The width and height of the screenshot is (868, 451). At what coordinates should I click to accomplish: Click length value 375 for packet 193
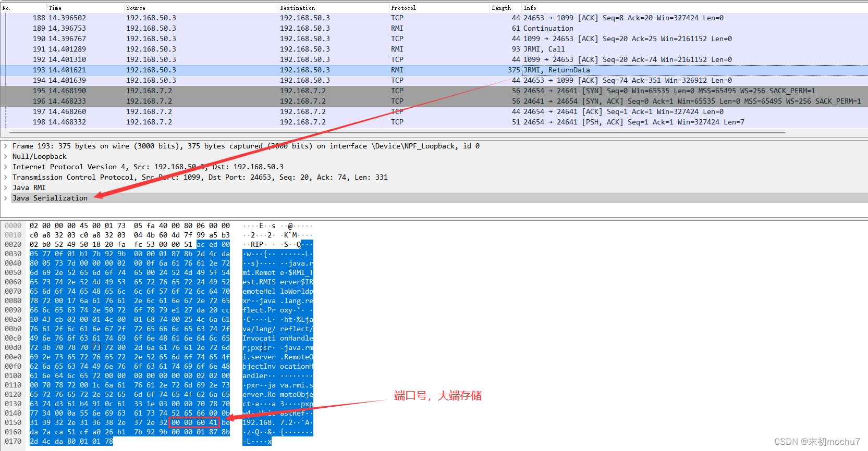[x=514, y=70]
